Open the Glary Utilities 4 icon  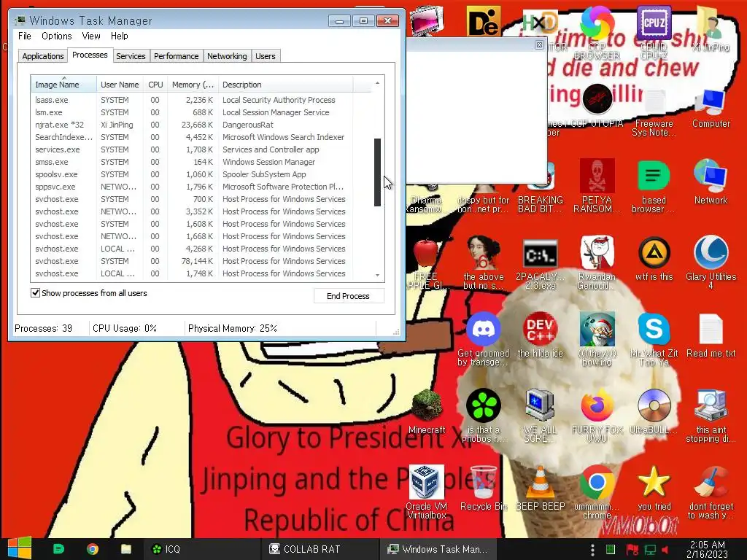[x=711, y=252]
